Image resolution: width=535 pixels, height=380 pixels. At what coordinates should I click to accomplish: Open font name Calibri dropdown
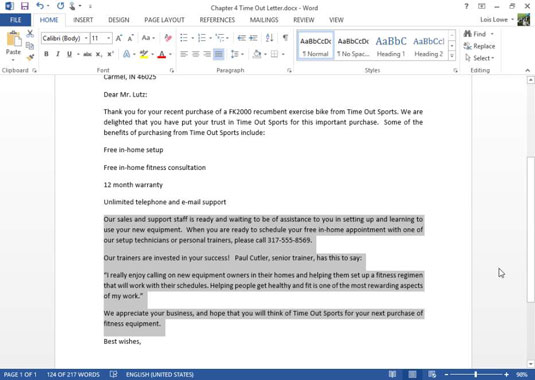[x=86, y=38]
